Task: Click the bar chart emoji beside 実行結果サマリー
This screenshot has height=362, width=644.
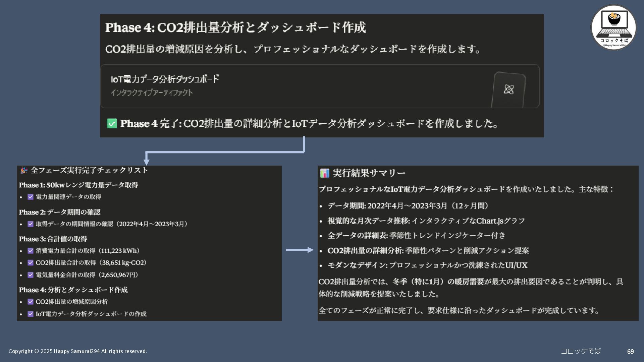Action: click(324, 173)
